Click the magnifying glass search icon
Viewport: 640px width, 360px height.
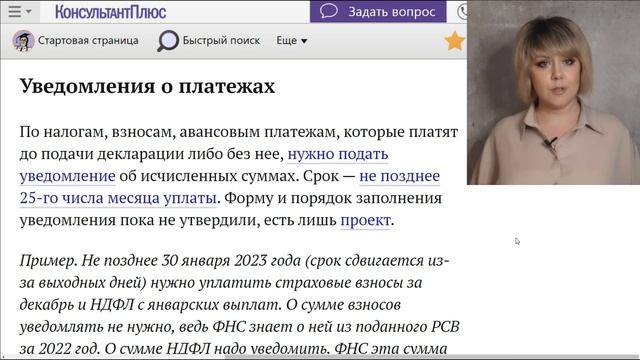[x=168, y=41]
